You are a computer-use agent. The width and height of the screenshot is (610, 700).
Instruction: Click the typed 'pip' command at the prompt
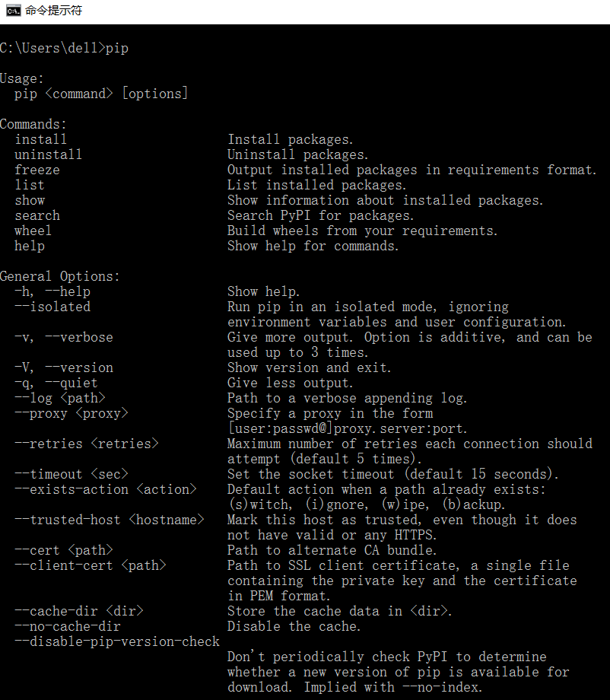pyautogui.click(x=117, y=48)
